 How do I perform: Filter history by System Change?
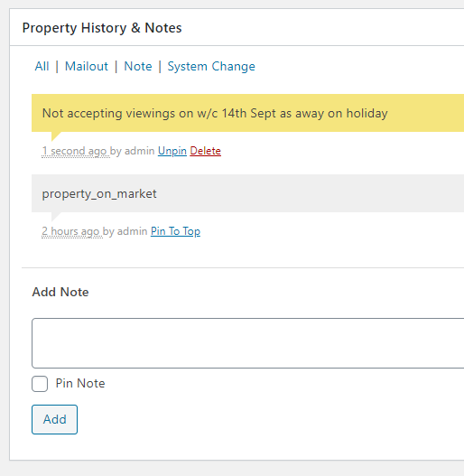[211, 67]
